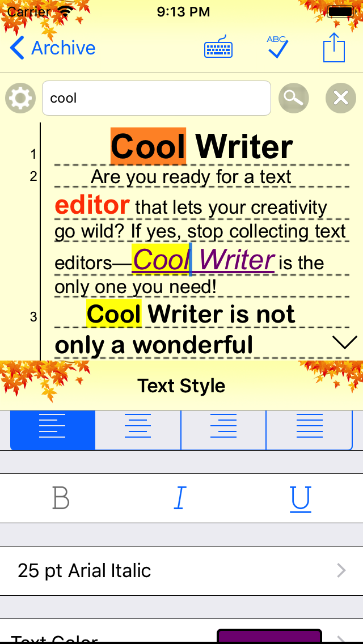The width and height of the screenshot is (363, 644).
Task: Click the text only a wonderful
Action: [154, 345]
